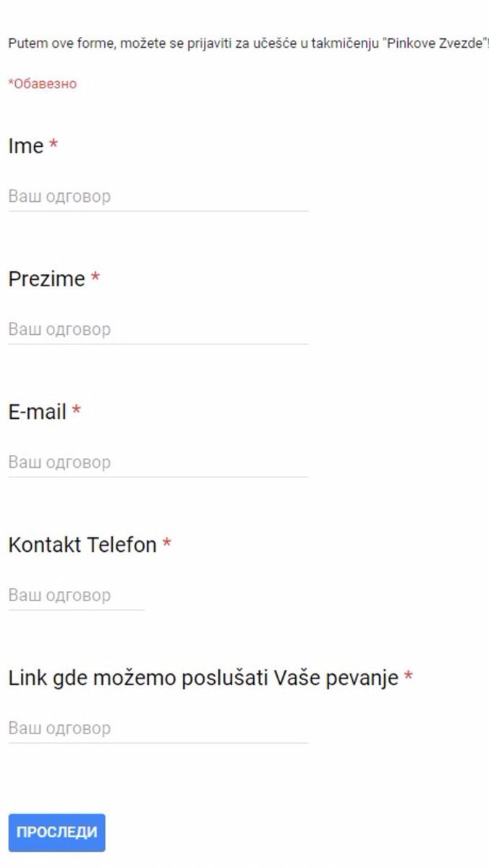Focus the Prezime answer text field
Image resolution: width=489 pixels, height=868 pixels.
(158, 330)
